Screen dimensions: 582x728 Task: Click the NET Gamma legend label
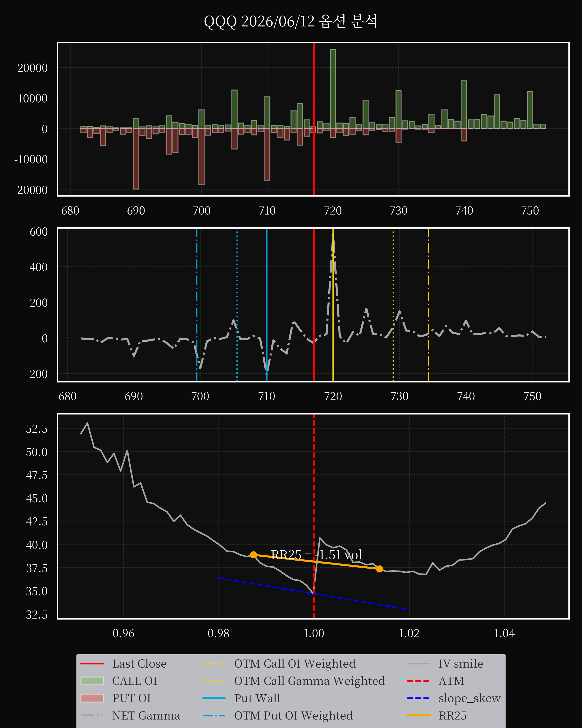point(146,715)
